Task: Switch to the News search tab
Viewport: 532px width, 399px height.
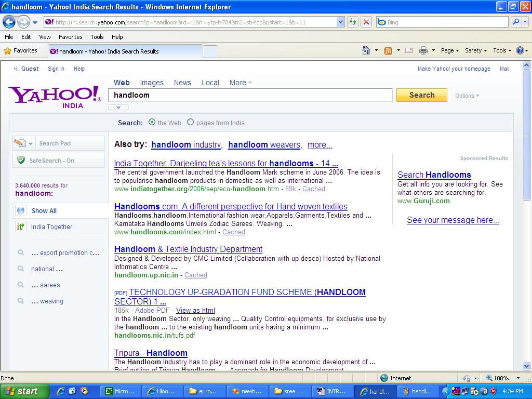Action: (182, 83)
